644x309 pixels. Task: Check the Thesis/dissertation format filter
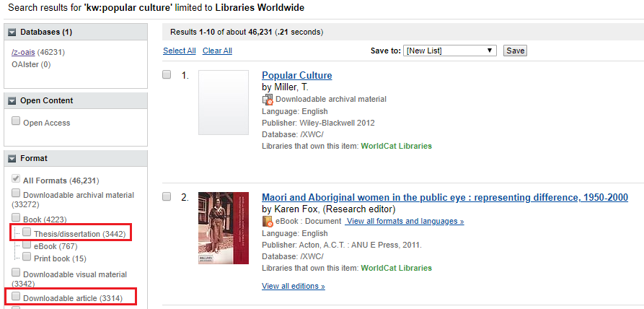click(27, 232)
